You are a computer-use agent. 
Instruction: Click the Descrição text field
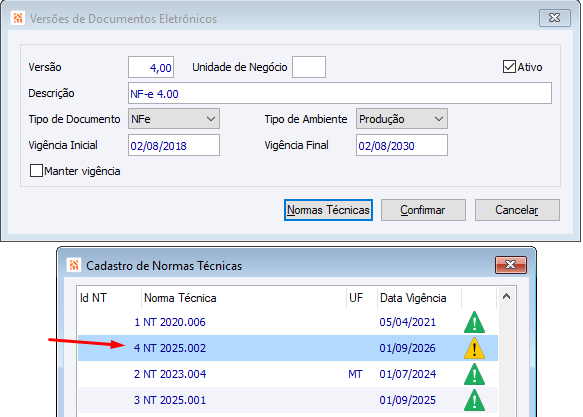click(x=339, y=93)
